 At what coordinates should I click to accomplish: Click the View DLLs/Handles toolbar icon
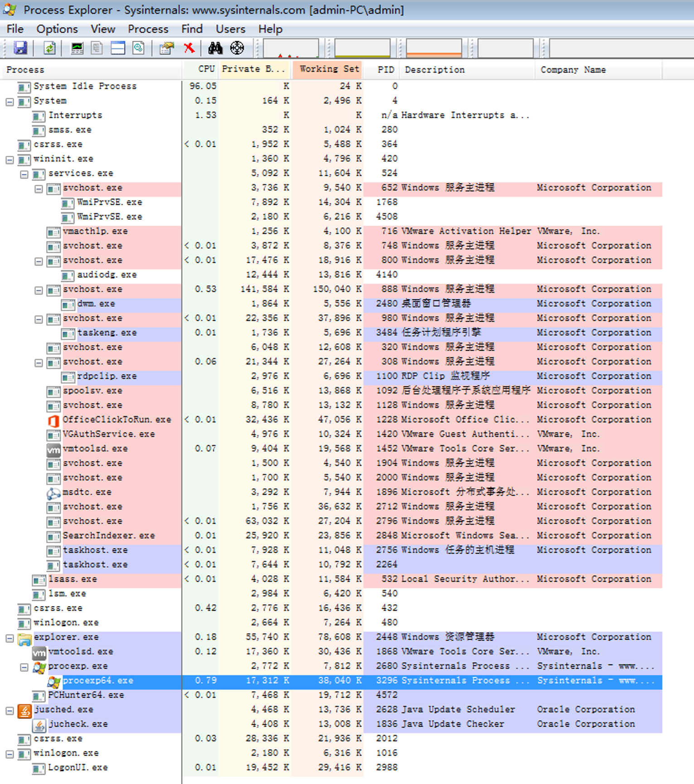coord(138,48)
